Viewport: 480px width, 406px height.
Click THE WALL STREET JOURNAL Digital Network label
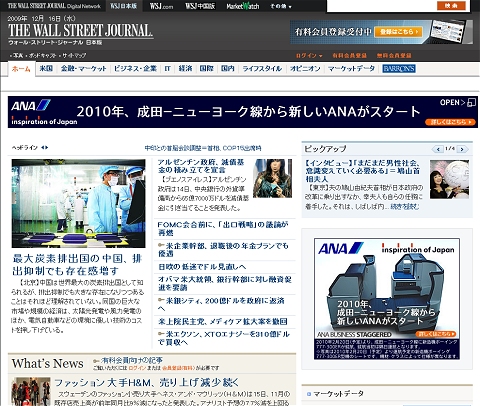click(x=54, y=6)
